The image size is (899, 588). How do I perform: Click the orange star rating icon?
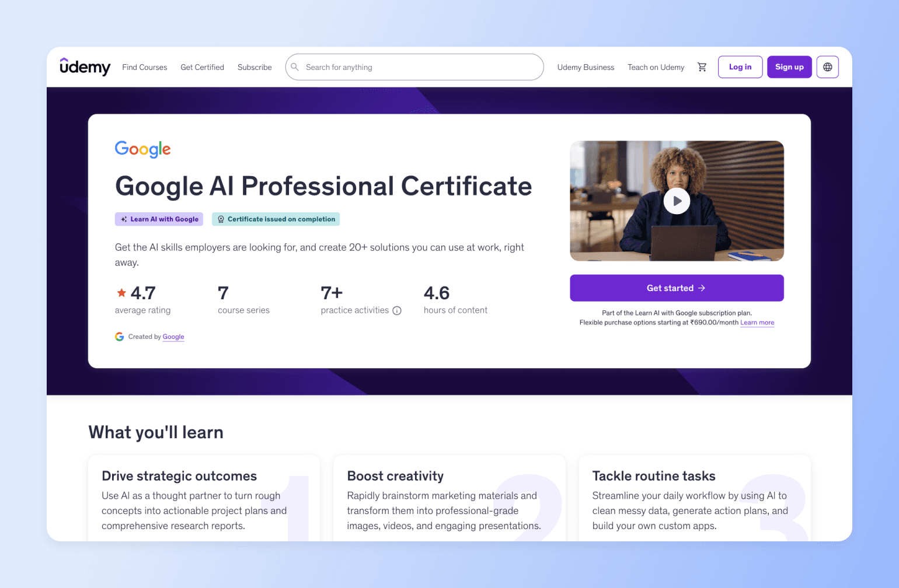pos(121,293)
